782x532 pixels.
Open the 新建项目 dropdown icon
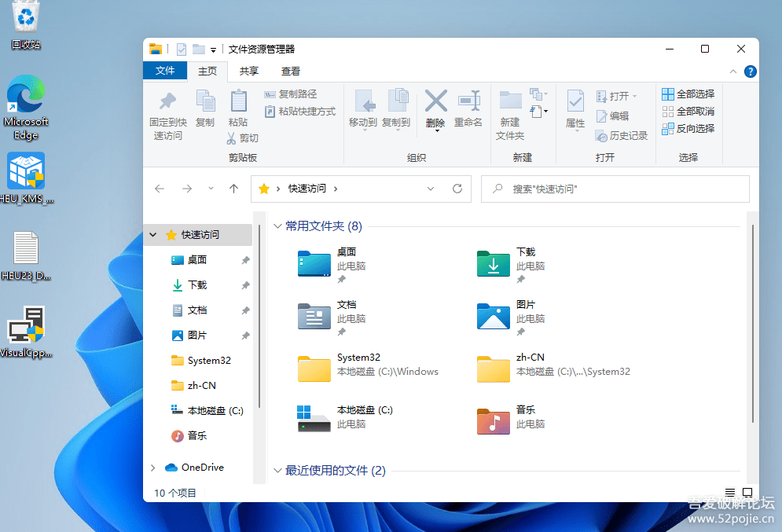(x=538, y=94)
